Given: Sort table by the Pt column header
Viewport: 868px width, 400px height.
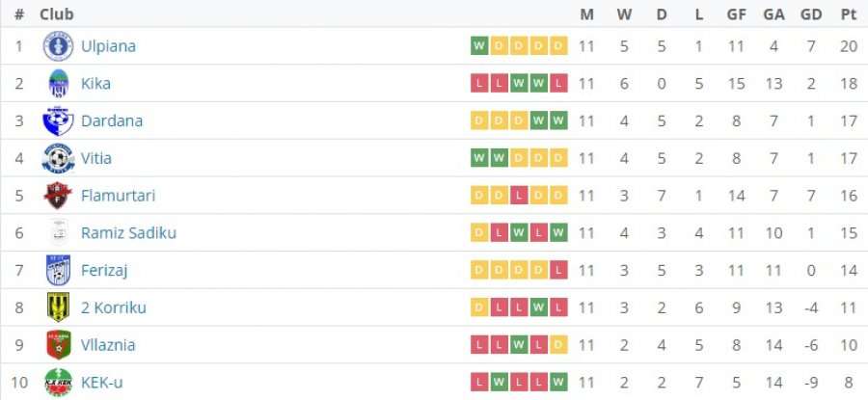Looking at the screenshot, I should (x=849, y=14).
